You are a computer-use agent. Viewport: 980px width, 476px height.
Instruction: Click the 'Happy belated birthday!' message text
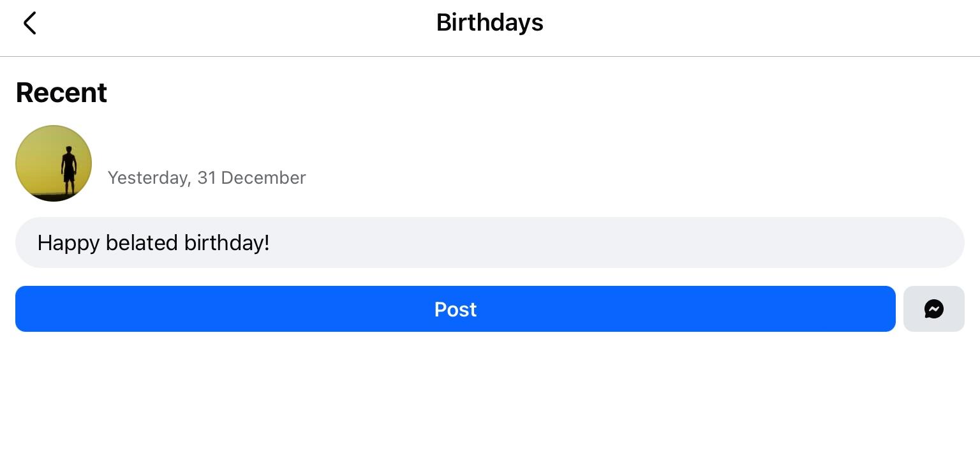[x=153, y=242]
